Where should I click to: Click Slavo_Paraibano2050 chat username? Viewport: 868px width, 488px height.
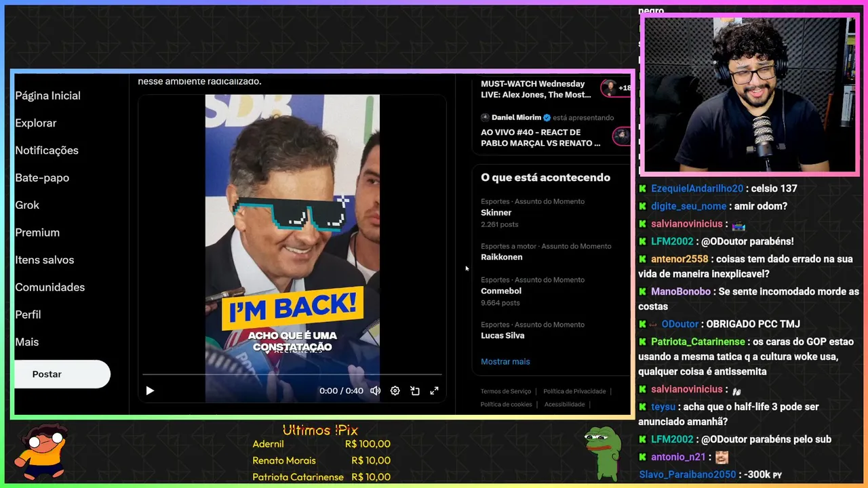tap(687, 474)
